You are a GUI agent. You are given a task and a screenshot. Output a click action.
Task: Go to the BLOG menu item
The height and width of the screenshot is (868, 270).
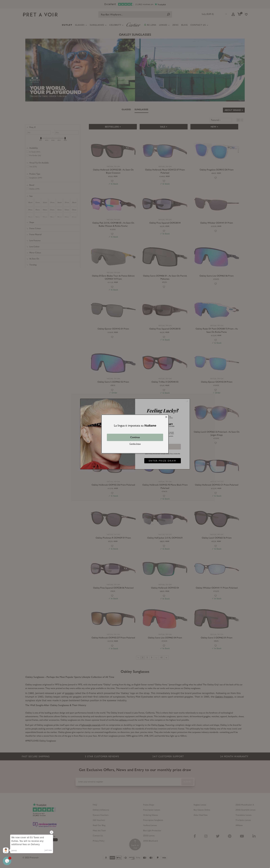185,25
